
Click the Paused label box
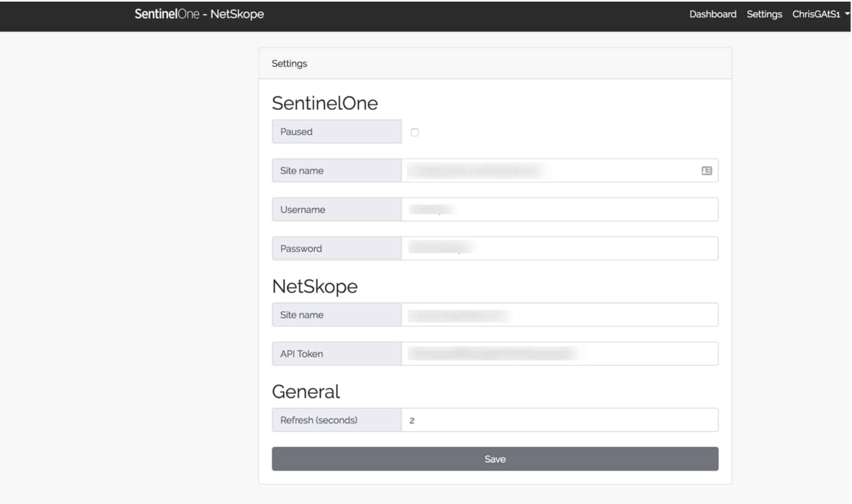point(336,132)
